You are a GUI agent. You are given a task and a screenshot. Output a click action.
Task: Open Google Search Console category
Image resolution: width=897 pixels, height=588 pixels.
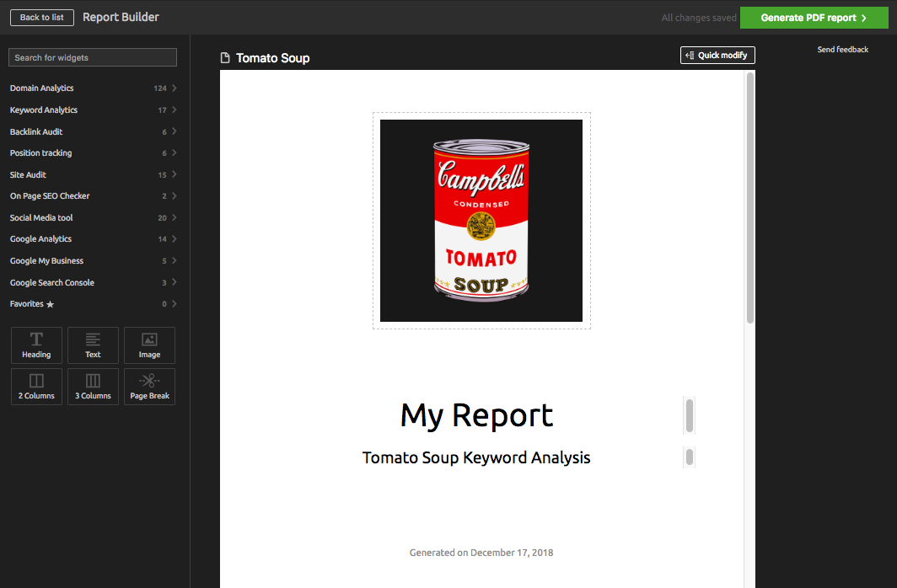(x=93, y=282)
